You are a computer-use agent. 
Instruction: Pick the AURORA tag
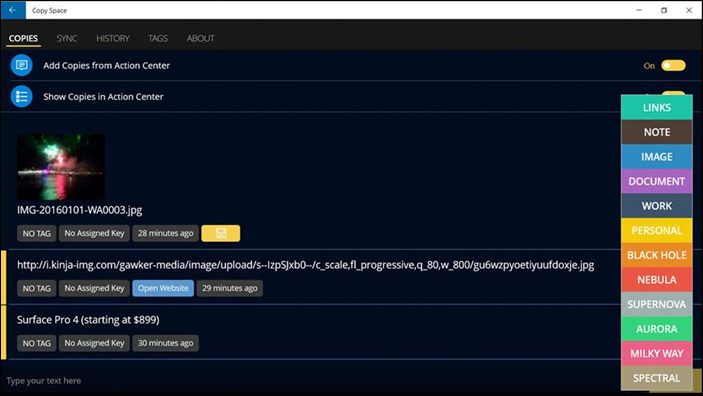657,329
